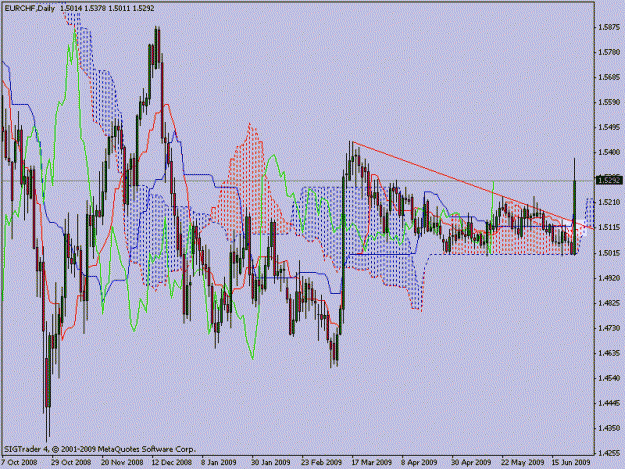
Task: Click the 1.4540 price axis label
Action: 609,379
